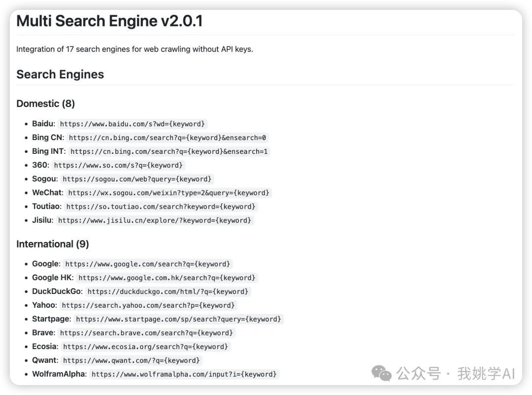Select the Qwant URL snippet
The width and height of the screenshot is (532, 395).
132,360
